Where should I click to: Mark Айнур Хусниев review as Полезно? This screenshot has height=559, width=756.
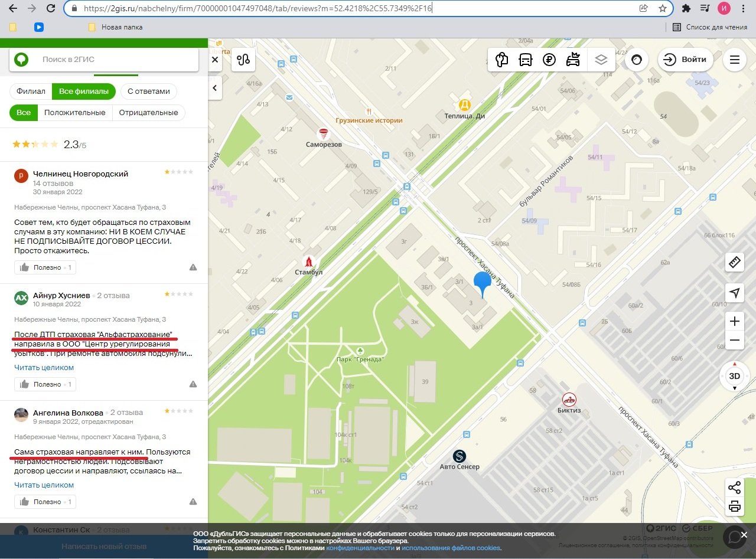click(45, 384)
